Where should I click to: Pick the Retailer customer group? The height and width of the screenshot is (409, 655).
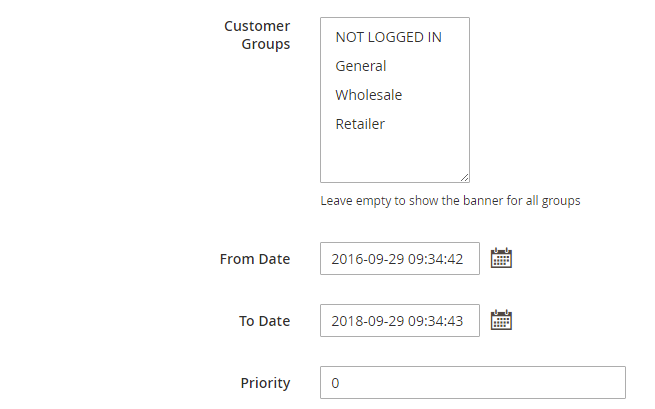360,124
